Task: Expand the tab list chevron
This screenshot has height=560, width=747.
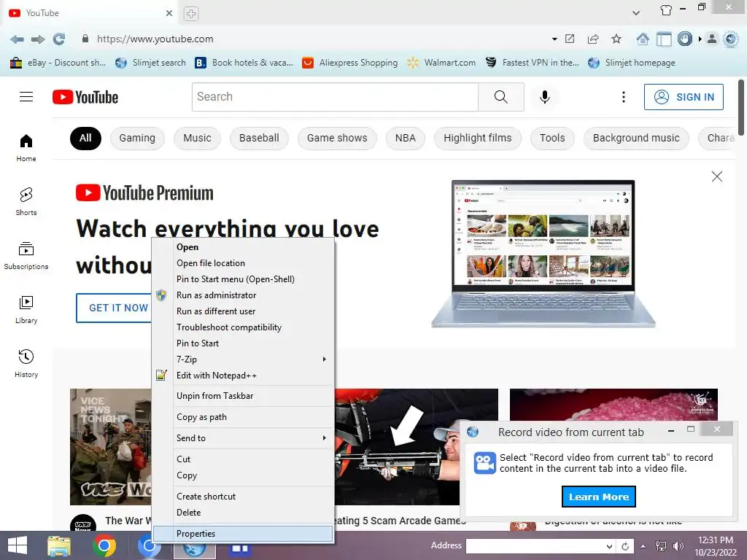Action: point(636,13)
